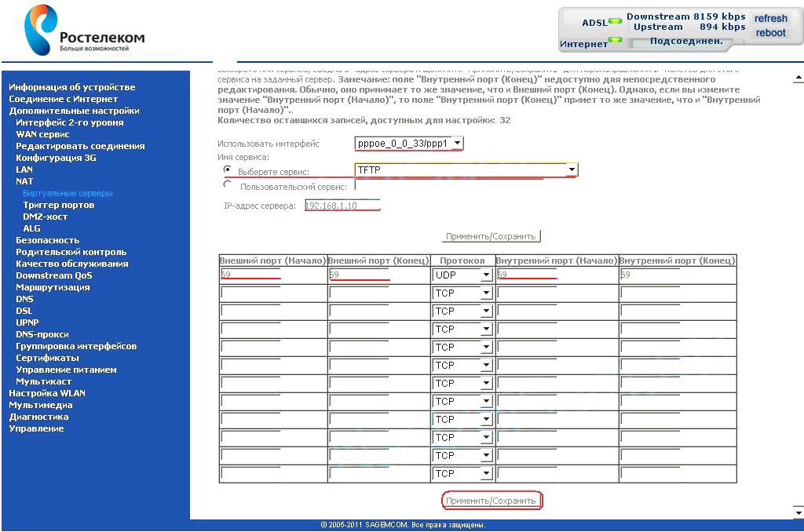Select the "Выберете сервис" radio button
Viewport: 804px width, 532px height.
226,169
